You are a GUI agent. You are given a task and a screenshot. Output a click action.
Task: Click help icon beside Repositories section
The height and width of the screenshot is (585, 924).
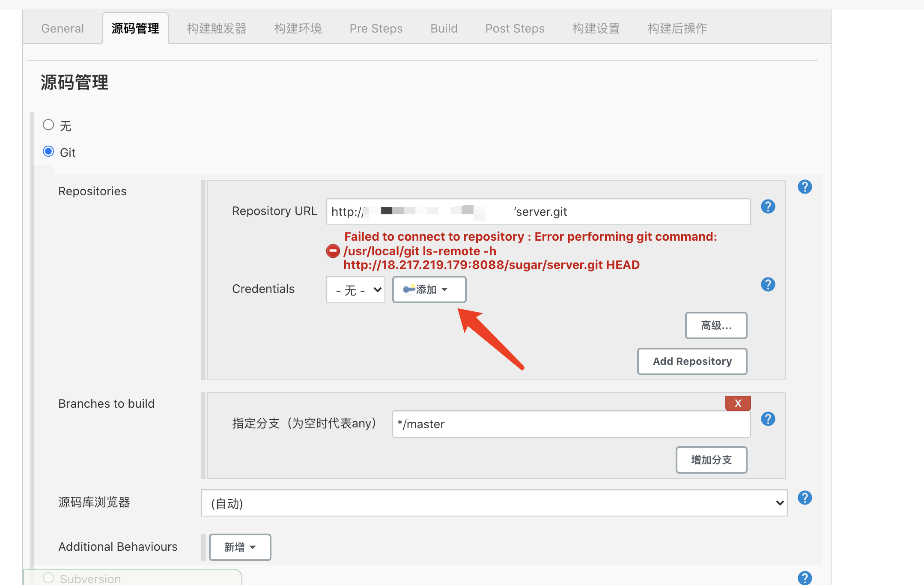coord(805,187)
